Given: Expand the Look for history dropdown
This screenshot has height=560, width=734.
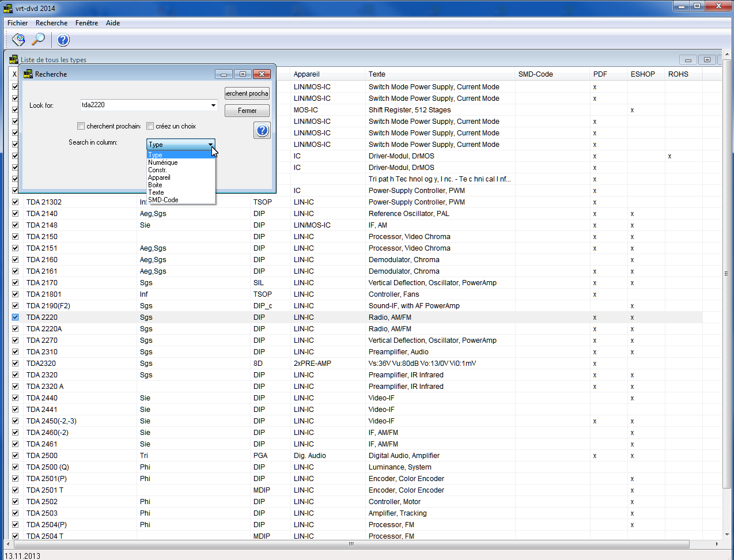Looking at the screenshot, I should (213, 105).
